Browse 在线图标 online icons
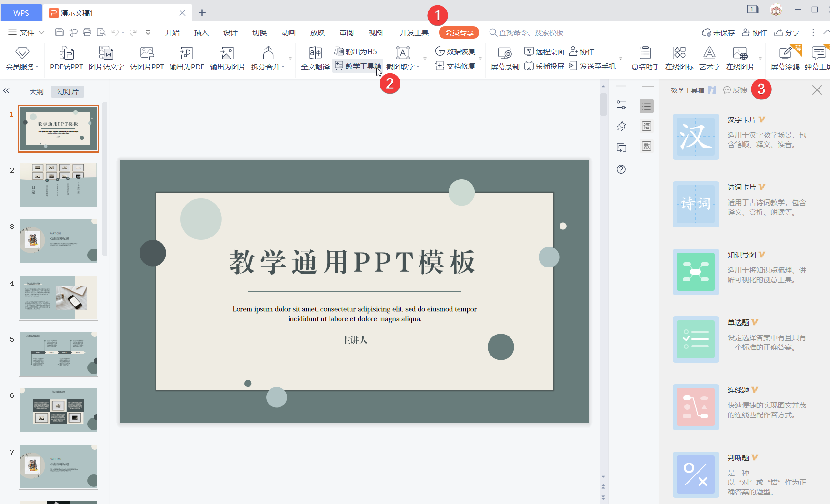830x504 pixels. (x=680, y=59)
